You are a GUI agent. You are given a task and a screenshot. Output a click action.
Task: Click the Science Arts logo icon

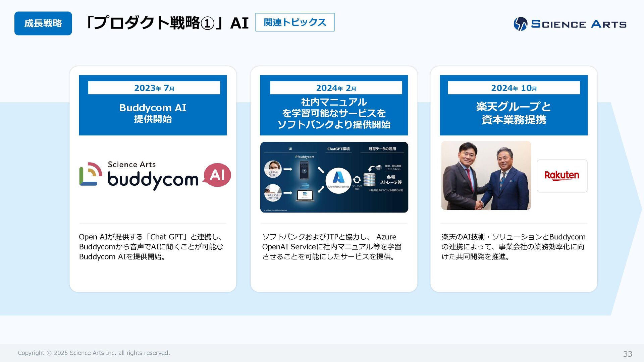coord(520,24)
